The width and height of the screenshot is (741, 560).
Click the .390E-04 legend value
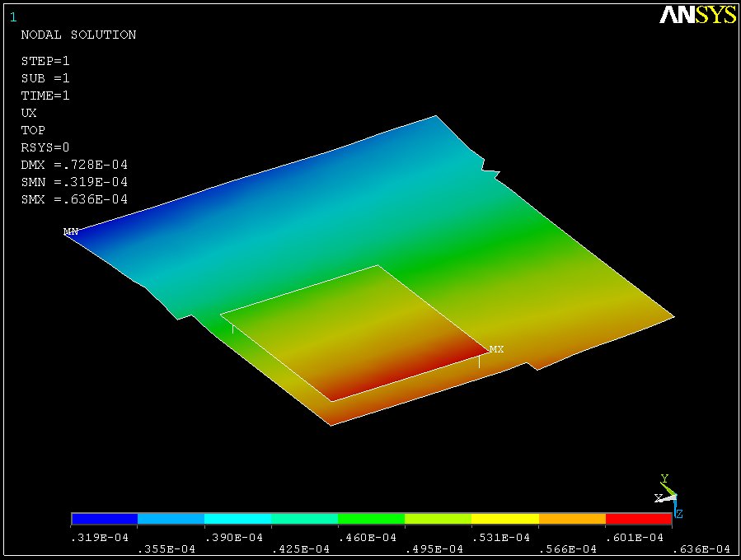[x=233, y=537]
